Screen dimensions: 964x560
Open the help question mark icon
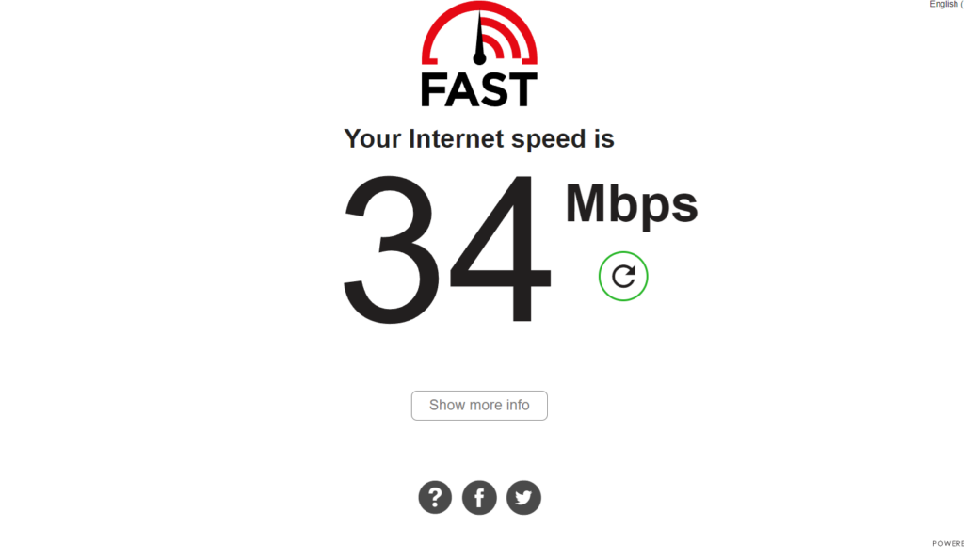[x=435, y=497]
